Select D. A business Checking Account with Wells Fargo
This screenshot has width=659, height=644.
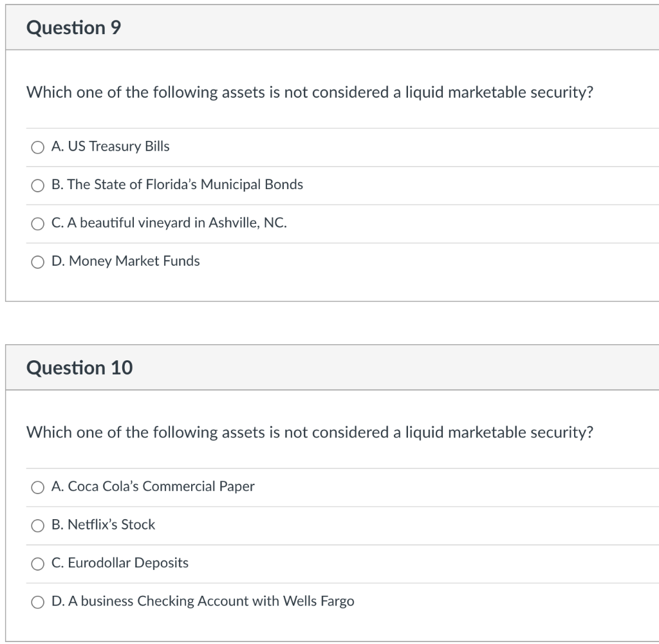point(37,602)
